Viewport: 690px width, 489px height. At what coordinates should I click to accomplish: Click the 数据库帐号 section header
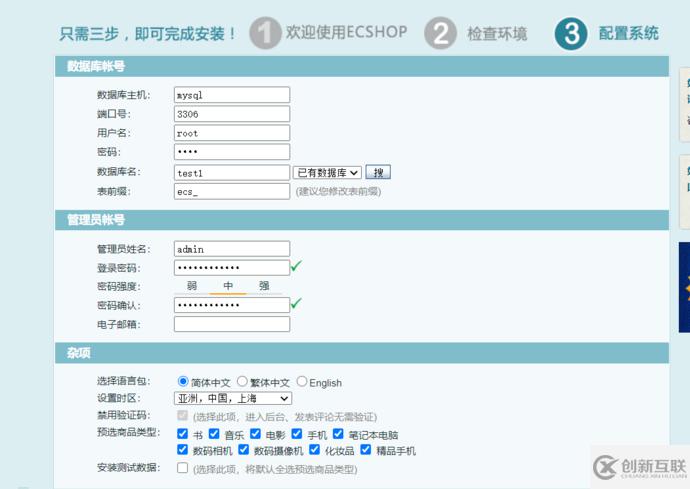coord(362,66)
